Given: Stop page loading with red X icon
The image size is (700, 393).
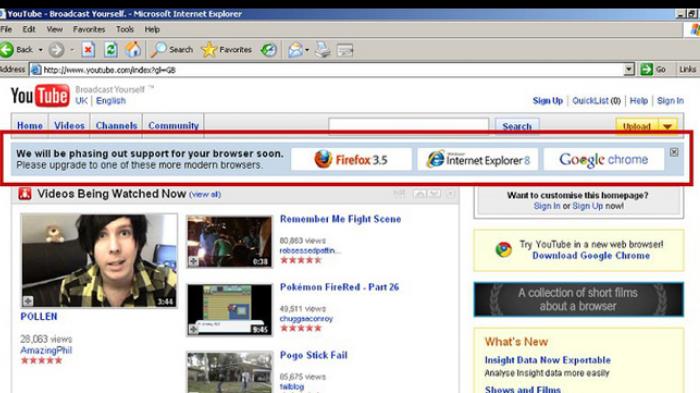Looking at the screenshot, I should tap(88, 50).
